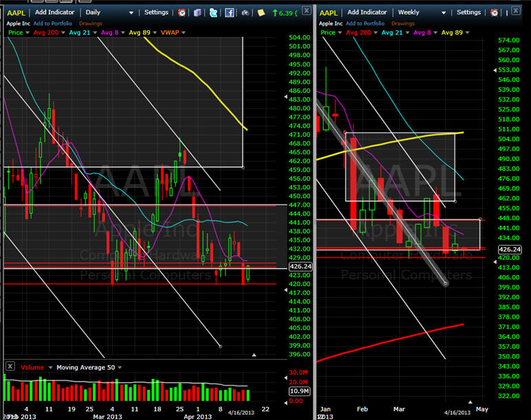Click the Feb label on Weekly time axis

point(362,409)
